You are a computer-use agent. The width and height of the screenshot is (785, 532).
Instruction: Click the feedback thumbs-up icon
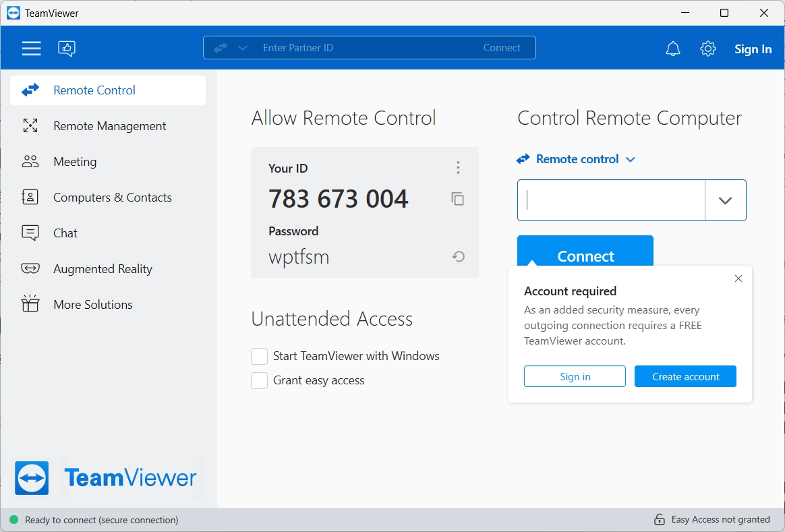[x=67, y=49]
